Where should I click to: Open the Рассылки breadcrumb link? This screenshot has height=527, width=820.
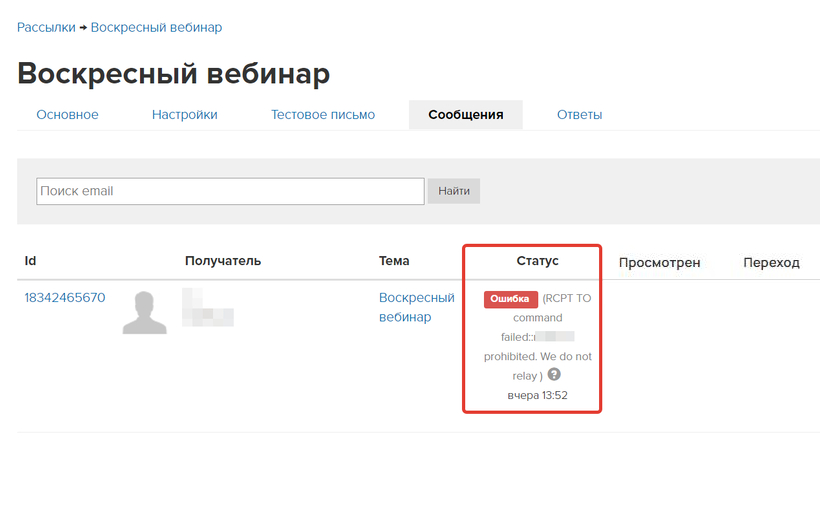(46, 27)
